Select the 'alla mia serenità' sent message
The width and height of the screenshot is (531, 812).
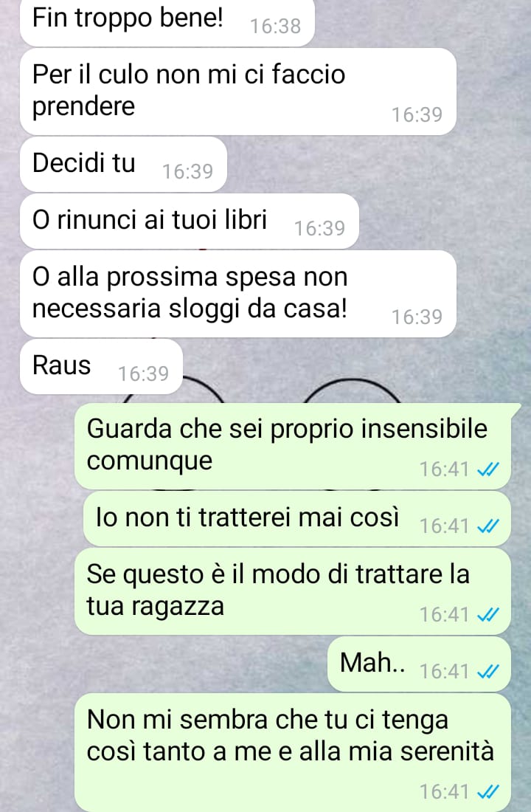293,753
